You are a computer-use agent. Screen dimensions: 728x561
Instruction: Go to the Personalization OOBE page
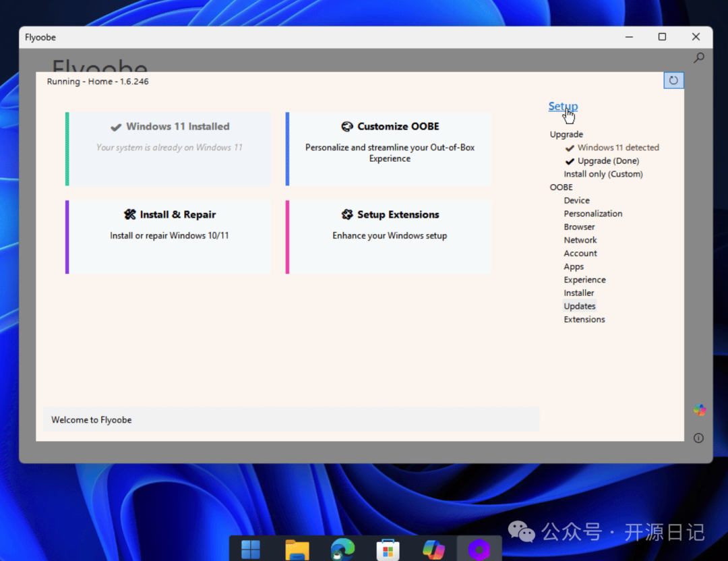pos(593,214)
